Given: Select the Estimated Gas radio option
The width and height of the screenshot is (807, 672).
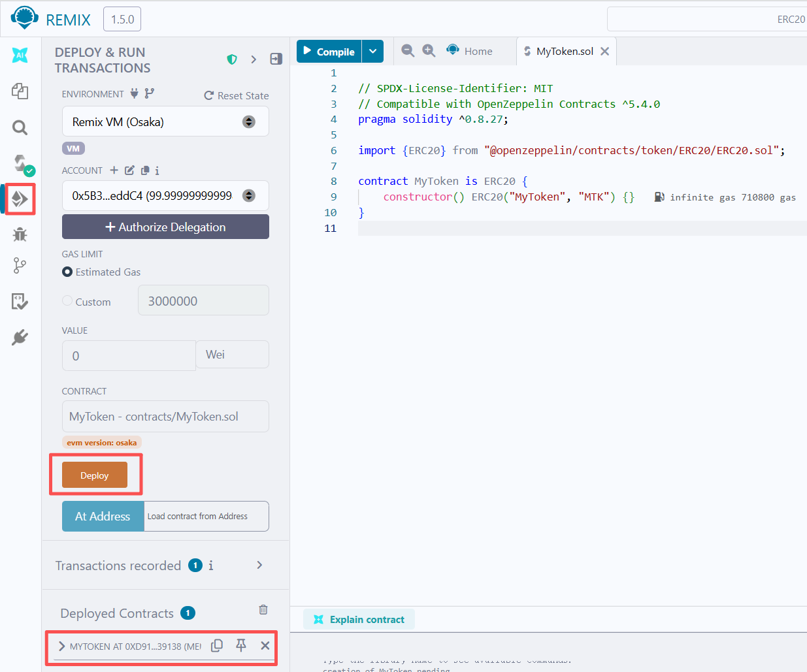Looking at the screenshot, I should tap(67, 272).
